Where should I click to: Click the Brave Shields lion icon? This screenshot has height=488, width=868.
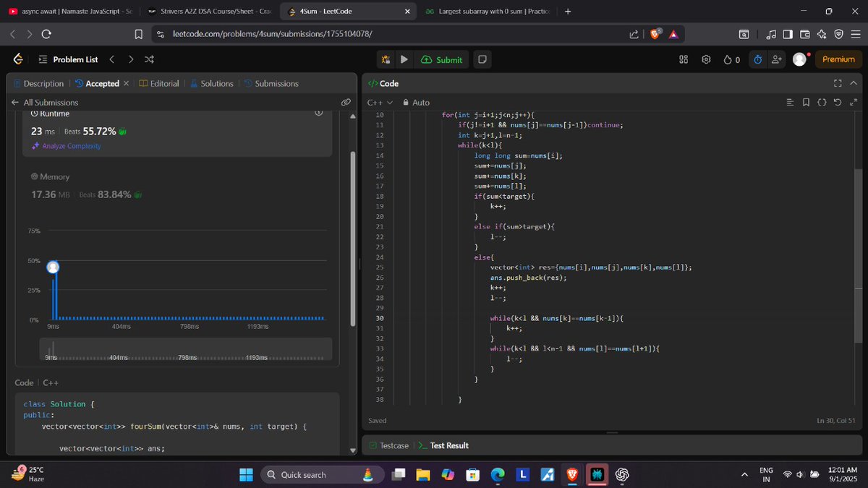tap(655, 33)
